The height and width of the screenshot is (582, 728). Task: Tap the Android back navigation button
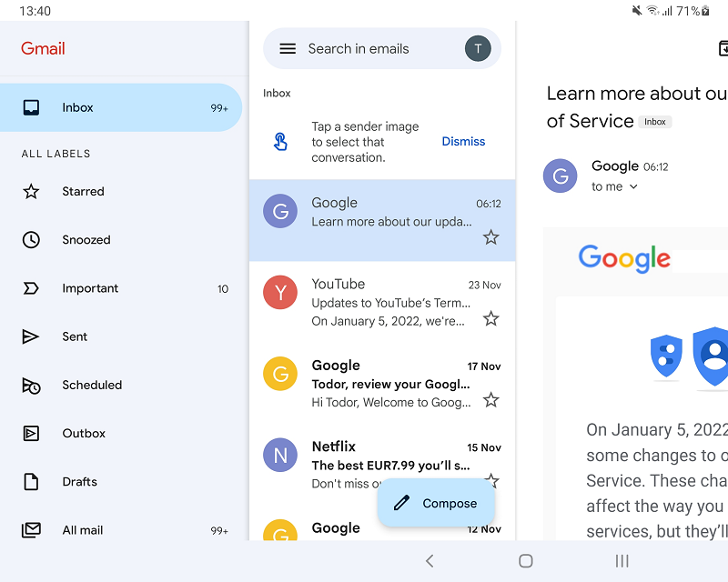(x=430, y=561)
